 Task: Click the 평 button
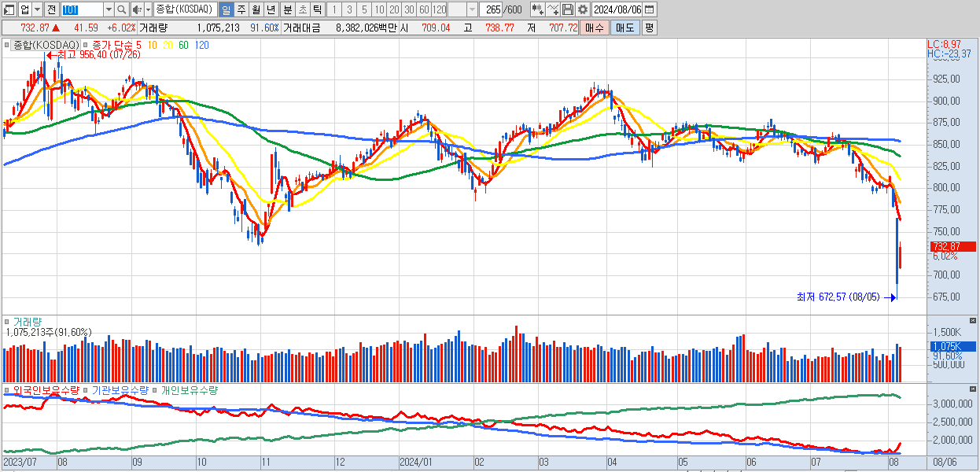pos(649,28)
